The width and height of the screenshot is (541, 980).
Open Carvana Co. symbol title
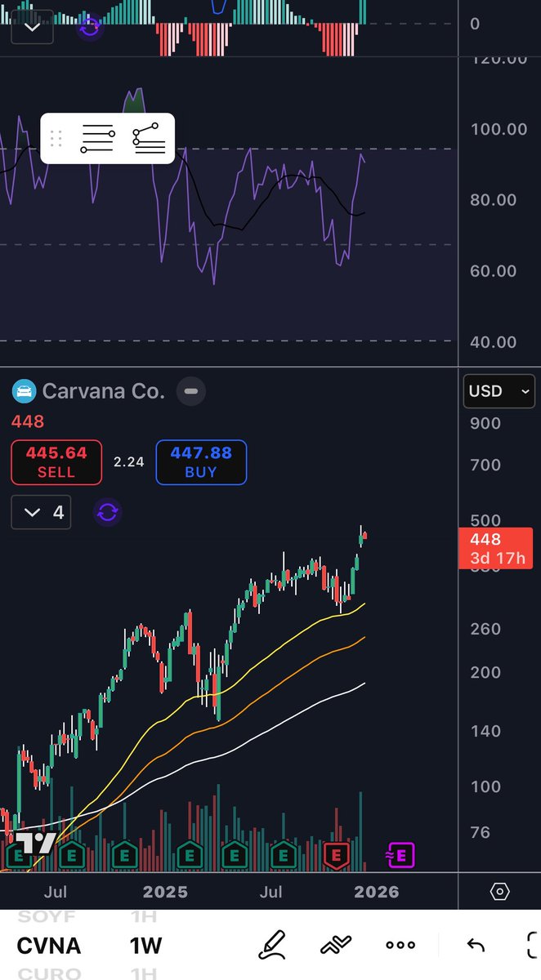pyautogui.click(x=103, y=391)
